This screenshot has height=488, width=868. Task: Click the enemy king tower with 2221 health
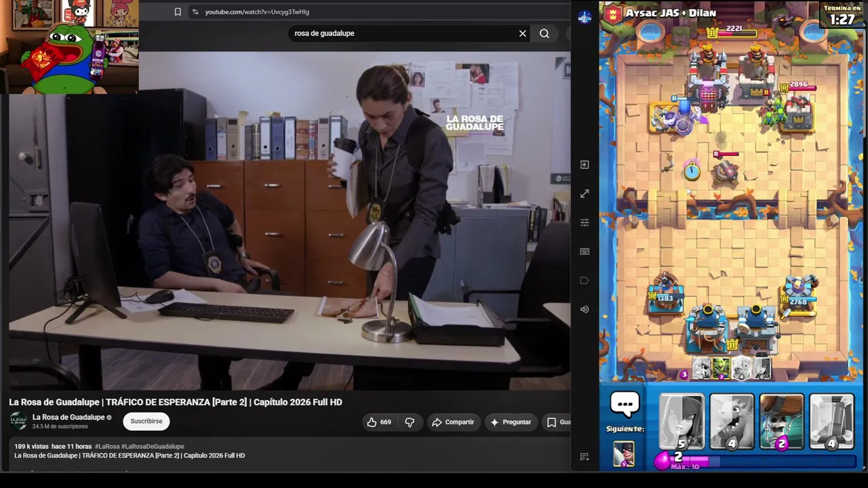[x=732, y=73]
